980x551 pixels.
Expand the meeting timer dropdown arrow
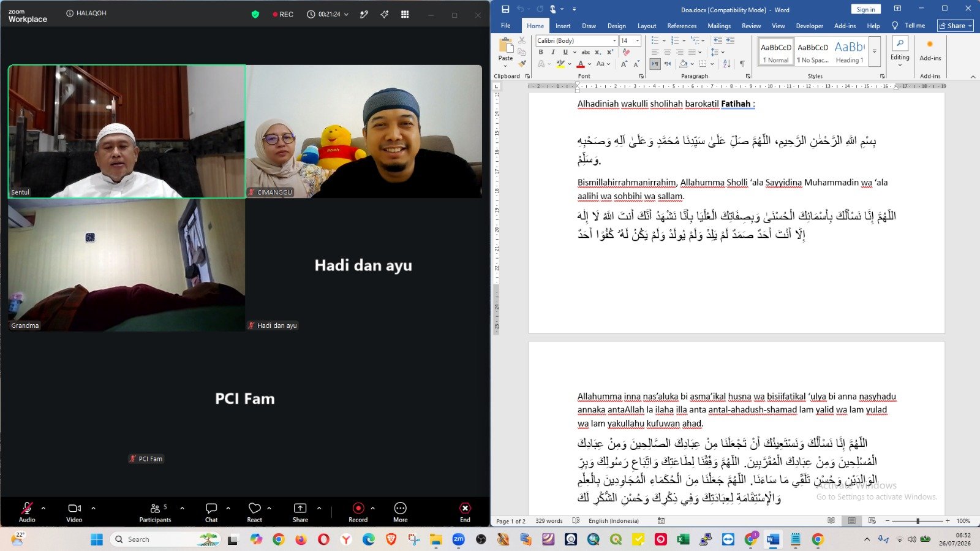[347, 14]
